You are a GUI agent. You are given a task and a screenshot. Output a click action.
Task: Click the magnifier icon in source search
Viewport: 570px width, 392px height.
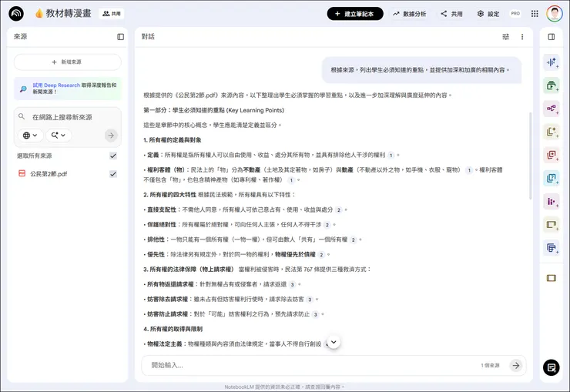[x=22, y=116]
